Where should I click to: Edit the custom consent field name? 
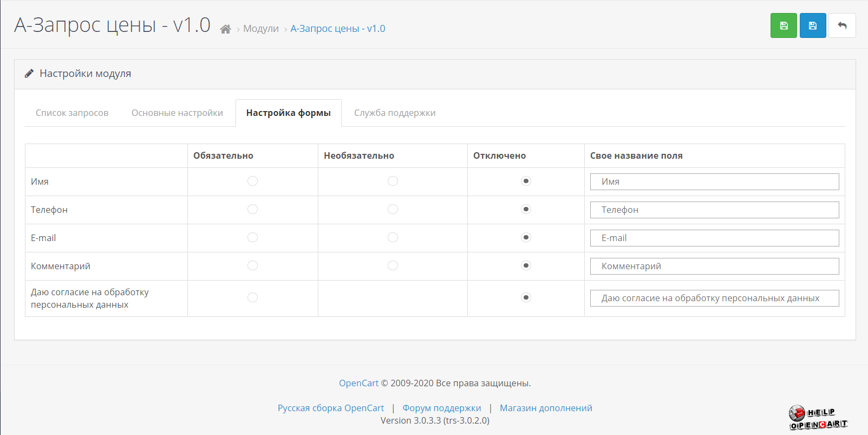[715, 298]
